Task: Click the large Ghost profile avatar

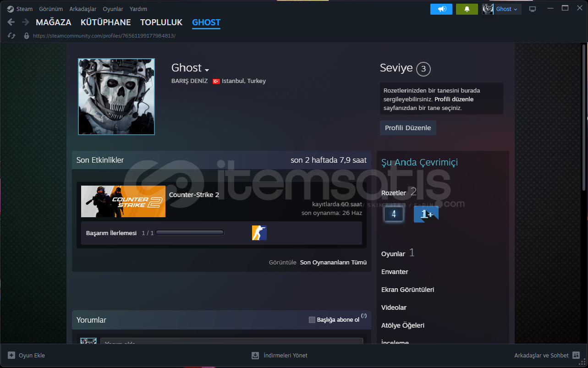Action: [x=116, y=97]
